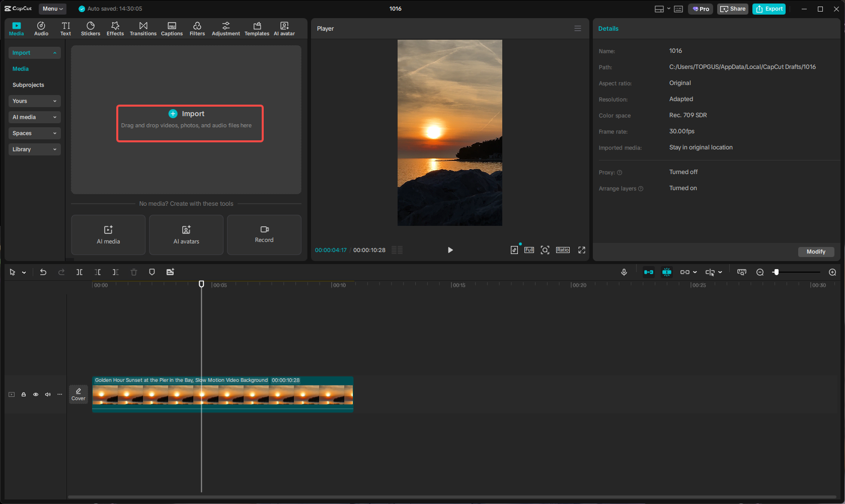Open the Stickers panel
845x504 pixels.
click(91, 28)
